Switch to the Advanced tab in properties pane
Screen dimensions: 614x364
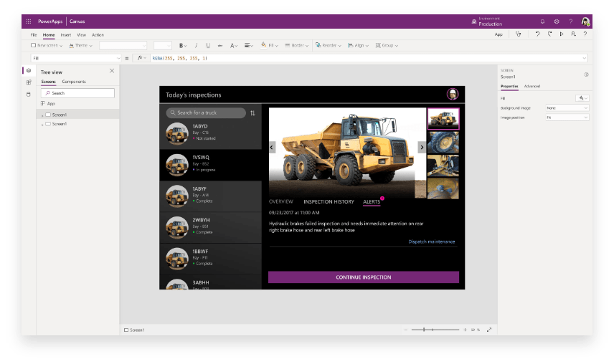532,86
